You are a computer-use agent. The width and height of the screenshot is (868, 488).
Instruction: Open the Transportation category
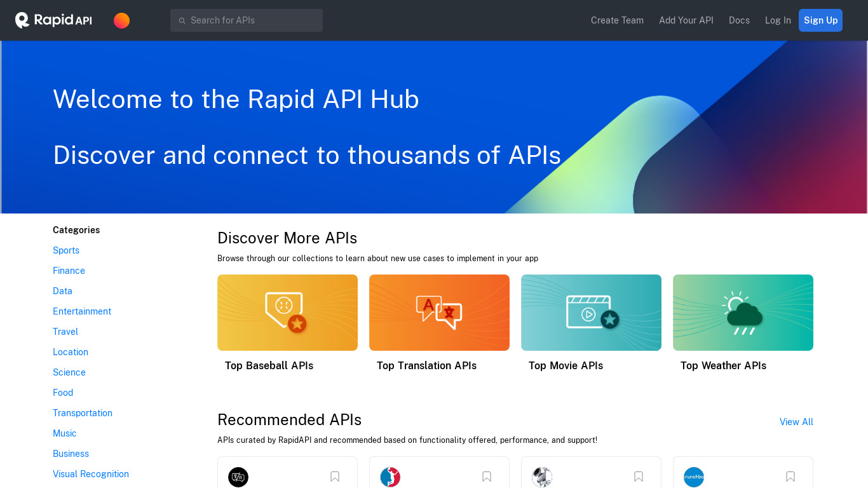(83, 413)
